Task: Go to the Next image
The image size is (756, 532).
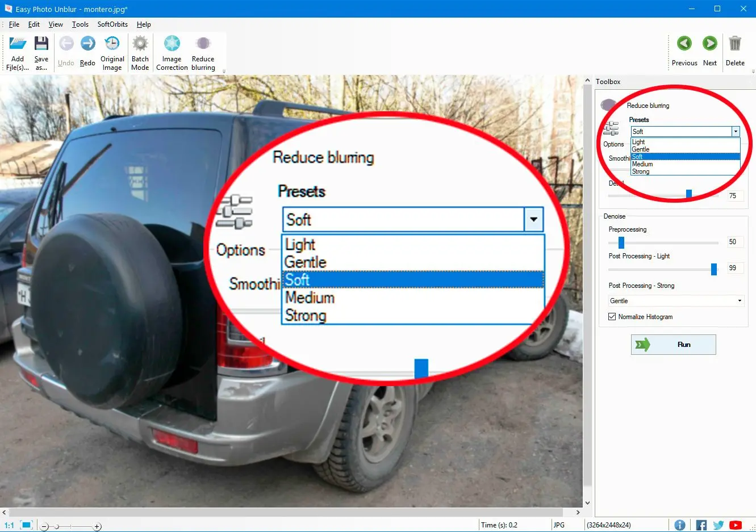Action: (x=709, y=44)
